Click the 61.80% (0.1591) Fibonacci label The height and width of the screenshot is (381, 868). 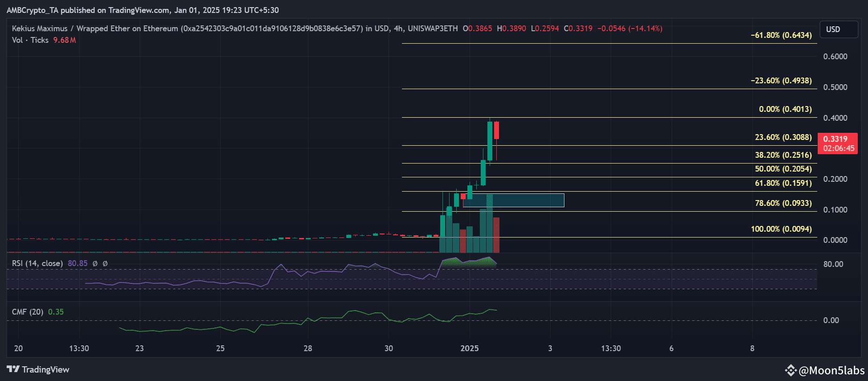(783, 183)
